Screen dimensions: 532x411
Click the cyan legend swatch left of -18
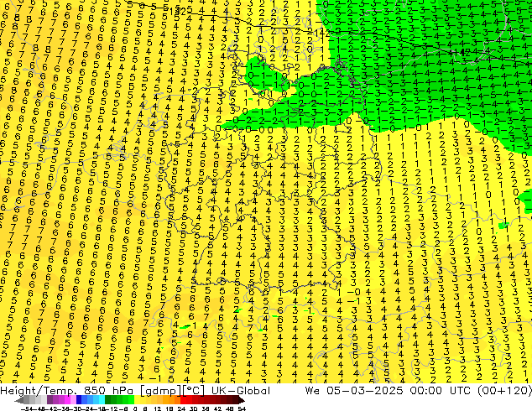[102, 399]
